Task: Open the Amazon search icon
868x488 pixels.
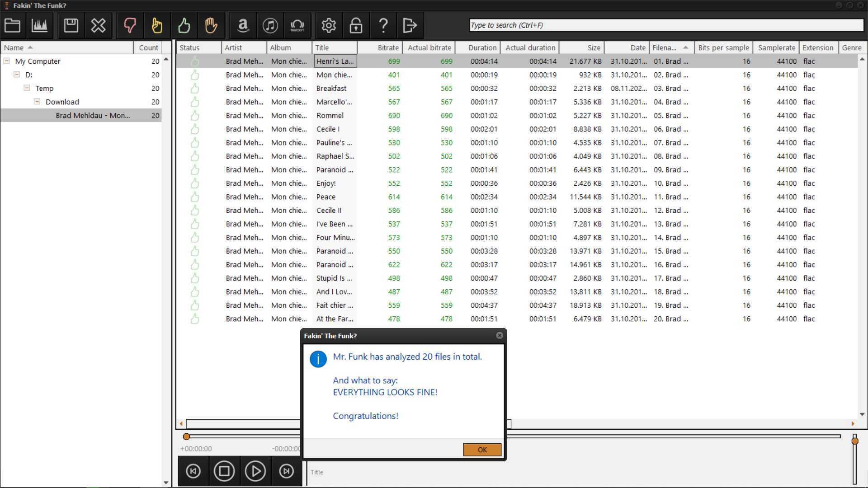Action: (243, 25)
